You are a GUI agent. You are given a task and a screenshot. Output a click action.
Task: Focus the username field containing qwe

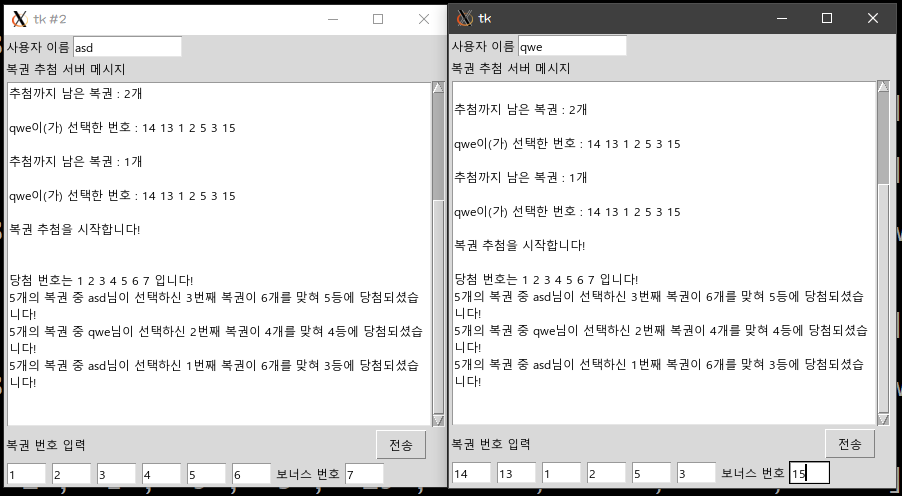pos(572,46)
